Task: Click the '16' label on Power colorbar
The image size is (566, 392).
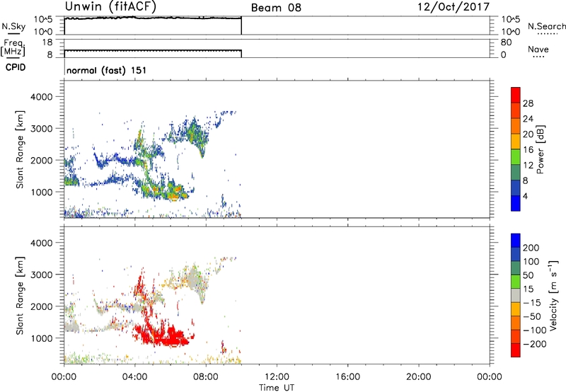Action: 528,150
